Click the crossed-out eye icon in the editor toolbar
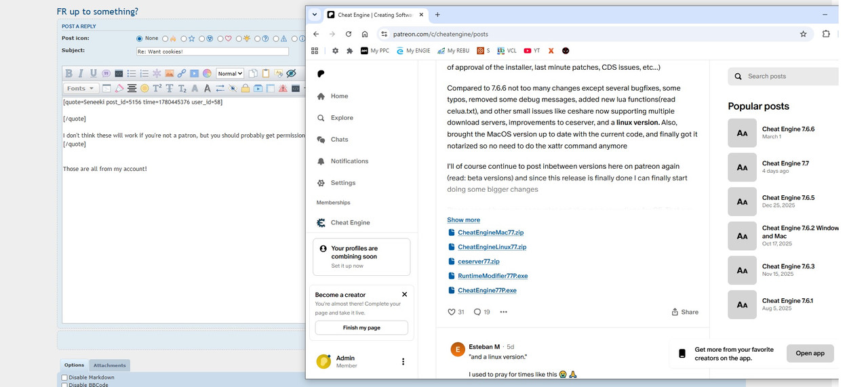868x387 pixels. click(x=291, y=73)
